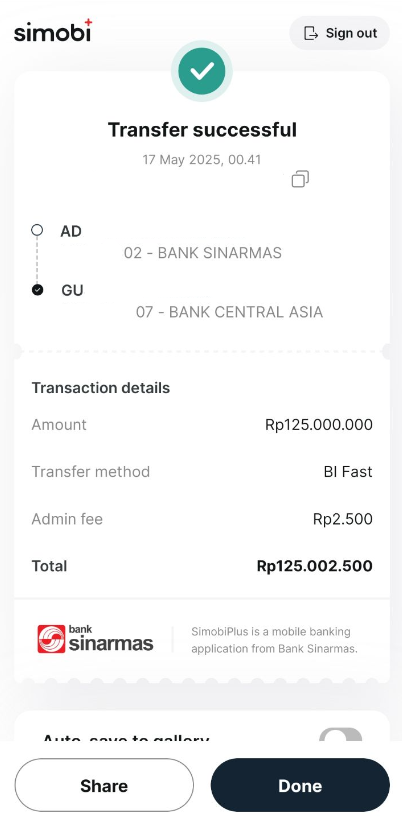Click the hollow circle sender marker

[x=37, y=230]
